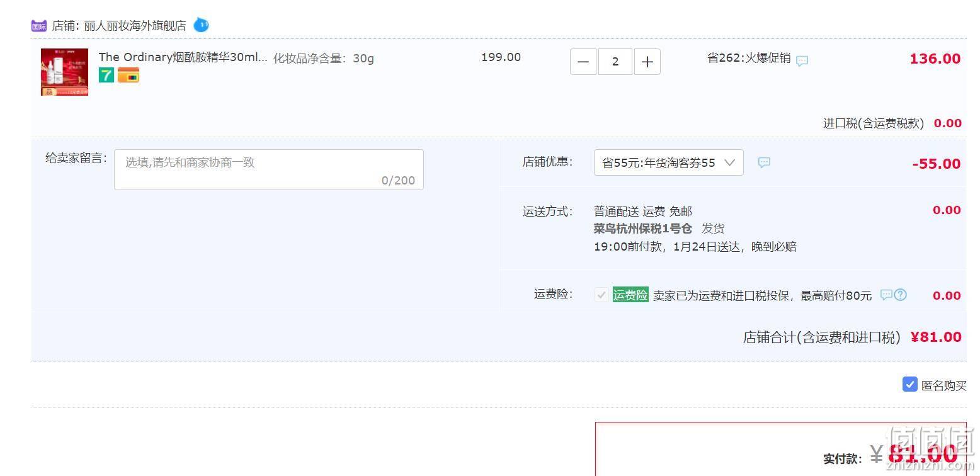The width and height of the screenshot is (980, 476).
Task: Click the question mark help icon for 运费险
Action: (901, 295)
